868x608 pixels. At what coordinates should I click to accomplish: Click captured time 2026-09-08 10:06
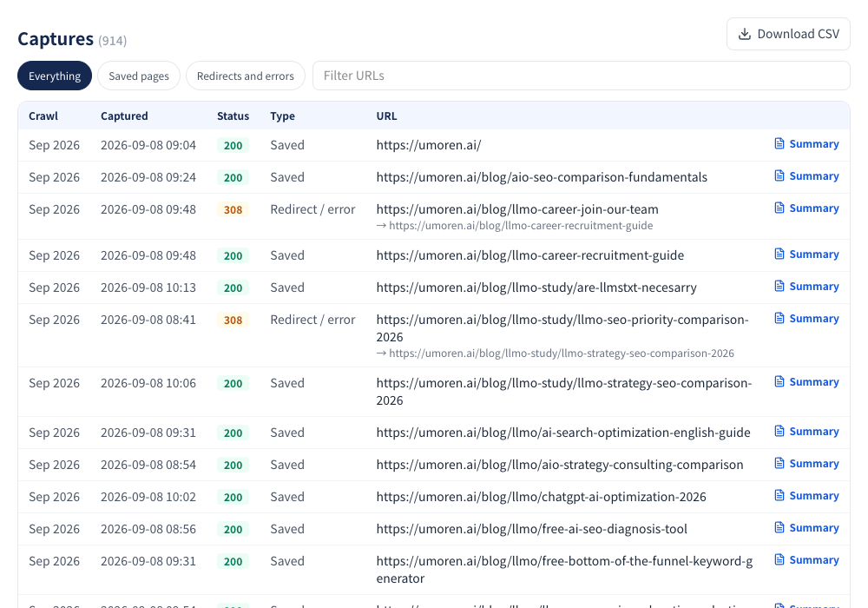coord(148,383)
